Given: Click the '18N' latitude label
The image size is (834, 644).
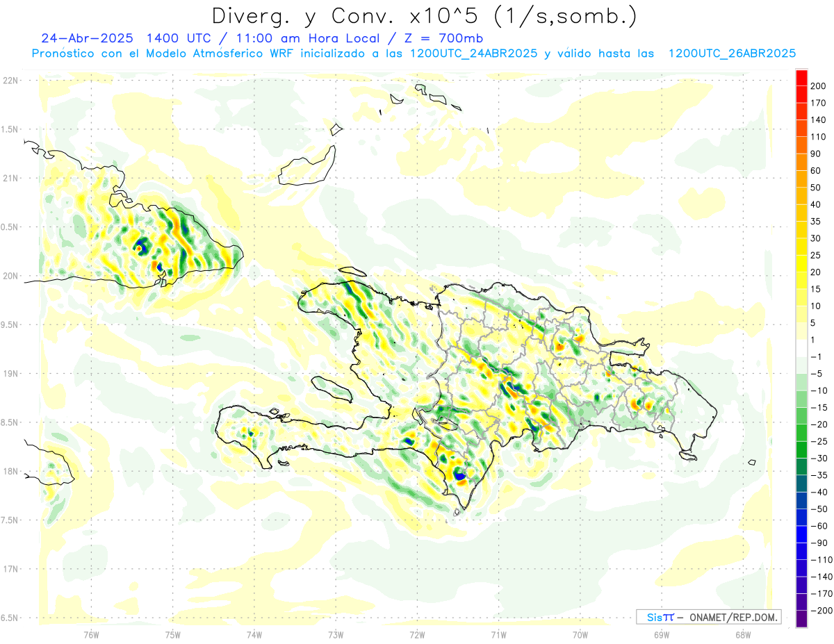Looking at the screenshot, I should click(10, 472).
